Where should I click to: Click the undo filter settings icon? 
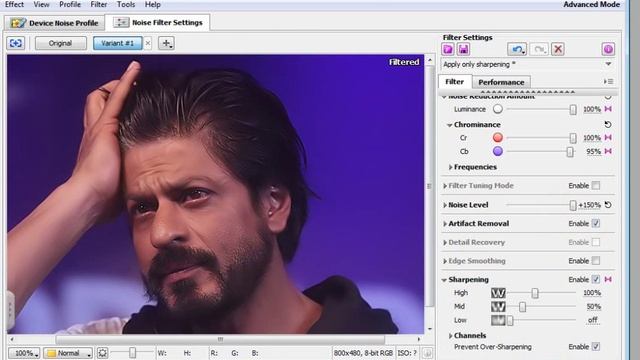[517, 49]
